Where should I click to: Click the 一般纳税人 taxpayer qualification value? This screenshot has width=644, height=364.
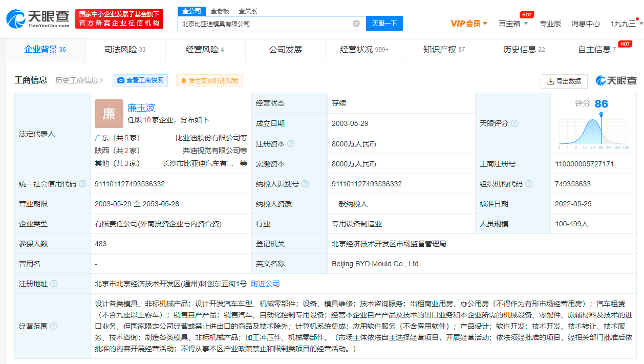(350, 204)
